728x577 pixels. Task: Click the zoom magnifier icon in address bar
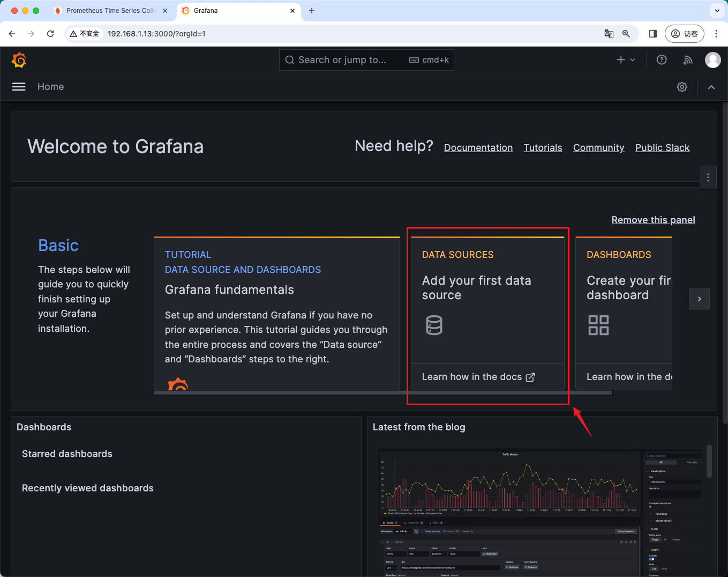coord(626,34)
